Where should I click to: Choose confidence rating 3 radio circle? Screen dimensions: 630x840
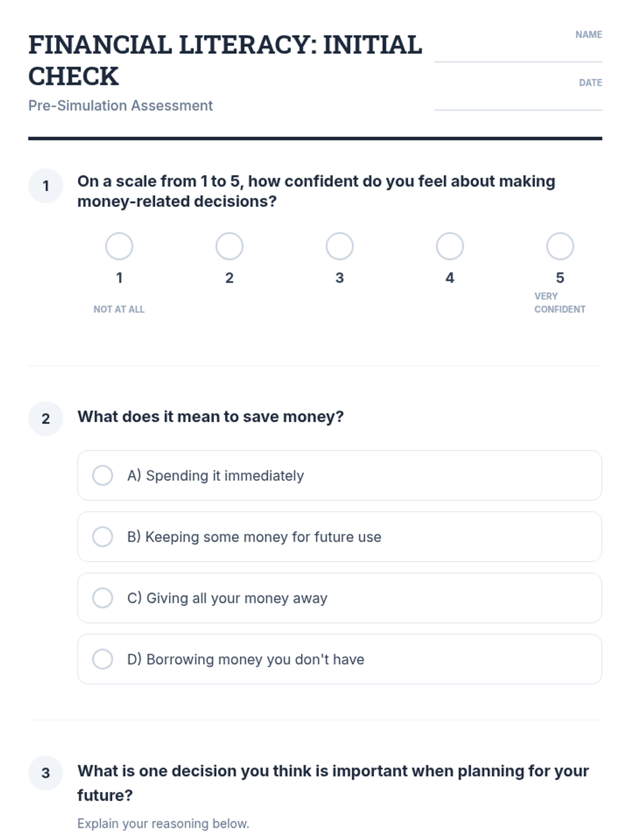[340, 246]
